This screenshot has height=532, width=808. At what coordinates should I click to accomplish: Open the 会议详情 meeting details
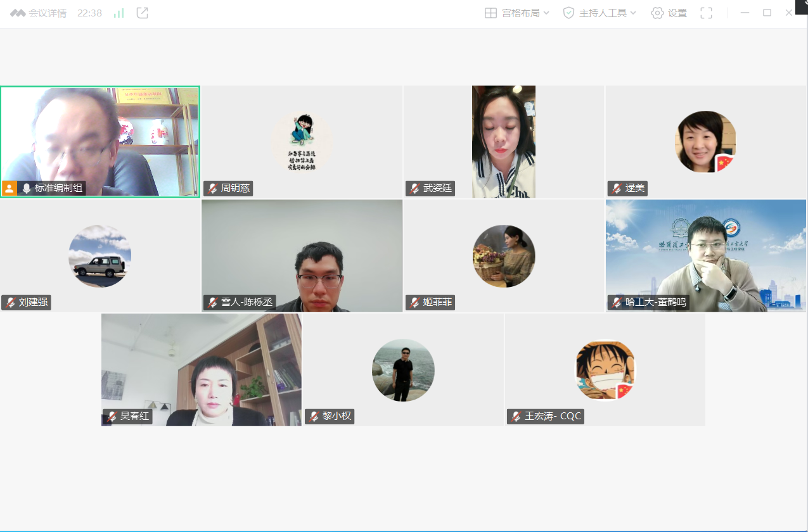click(47, 13)
